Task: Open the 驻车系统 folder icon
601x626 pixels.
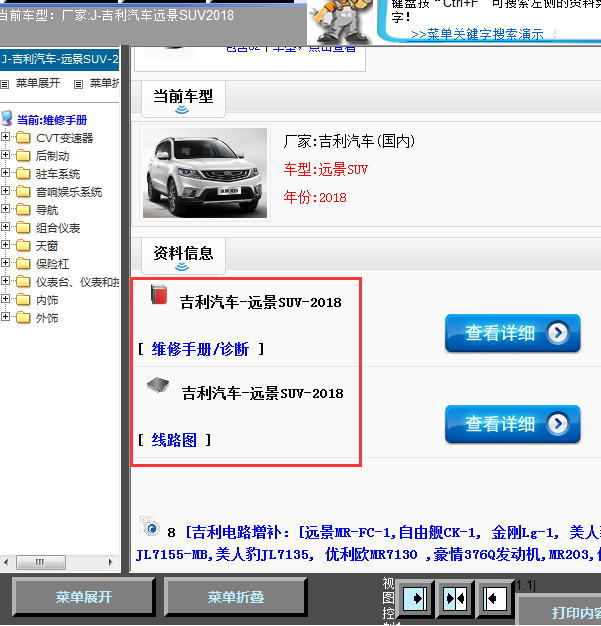Action: pyautogui.click(x=23, y=174)
